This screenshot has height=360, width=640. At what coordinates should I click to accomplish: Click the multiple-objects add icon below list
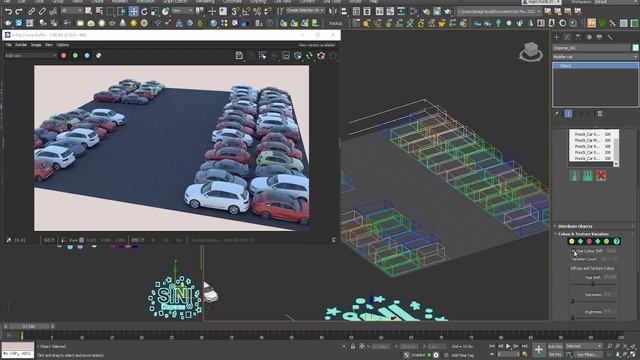[x=587, y=176]
